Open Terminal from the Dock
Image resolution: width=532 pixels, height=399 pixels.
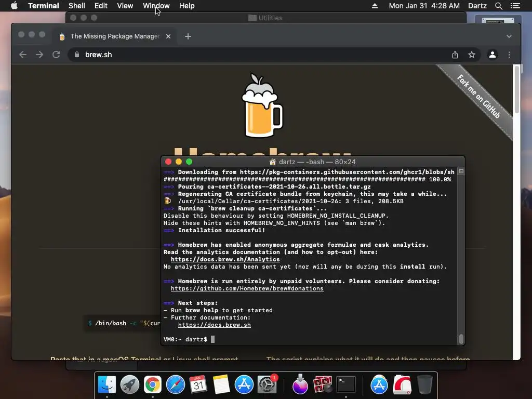(x=345, y=384)
